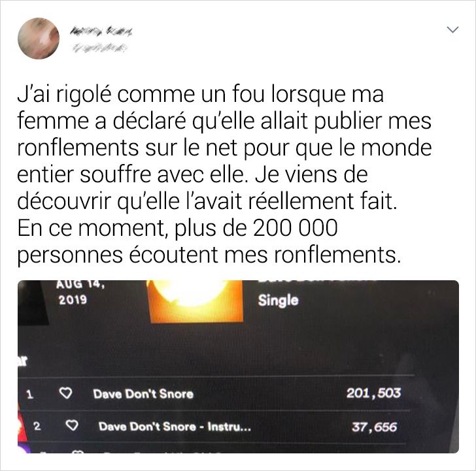The width and height of the screenshot is (476, 471).
Task: Click the dark thumbnail beside the release date
Action: pos(33,302)
